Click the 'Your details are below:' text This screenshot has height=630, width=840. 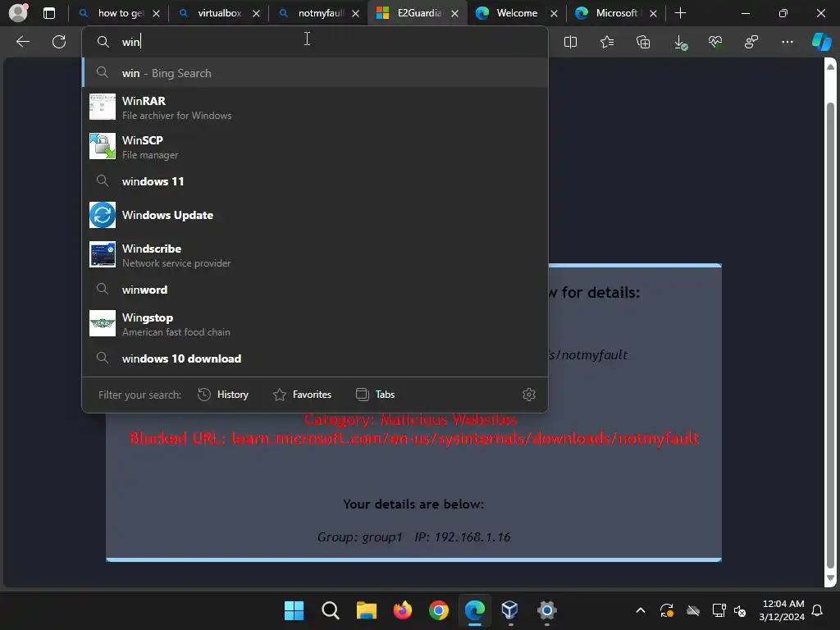[413, 504]
